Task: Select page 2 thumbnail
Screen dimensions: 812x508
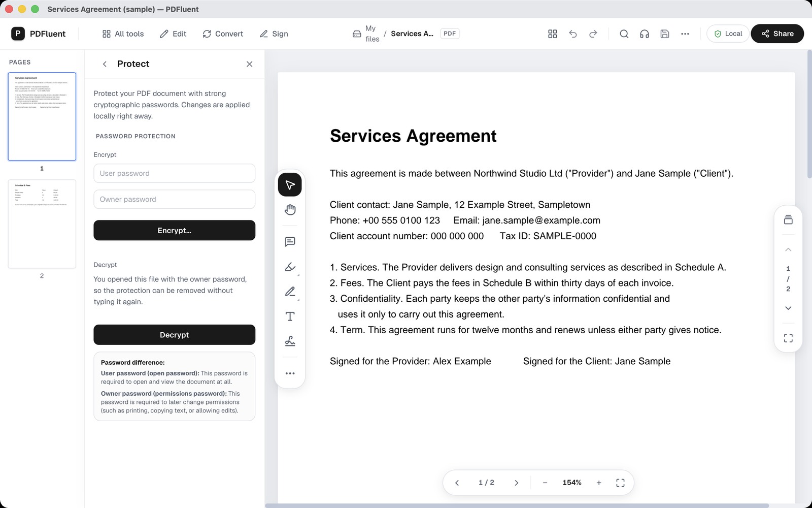Action: pos(42,224)
